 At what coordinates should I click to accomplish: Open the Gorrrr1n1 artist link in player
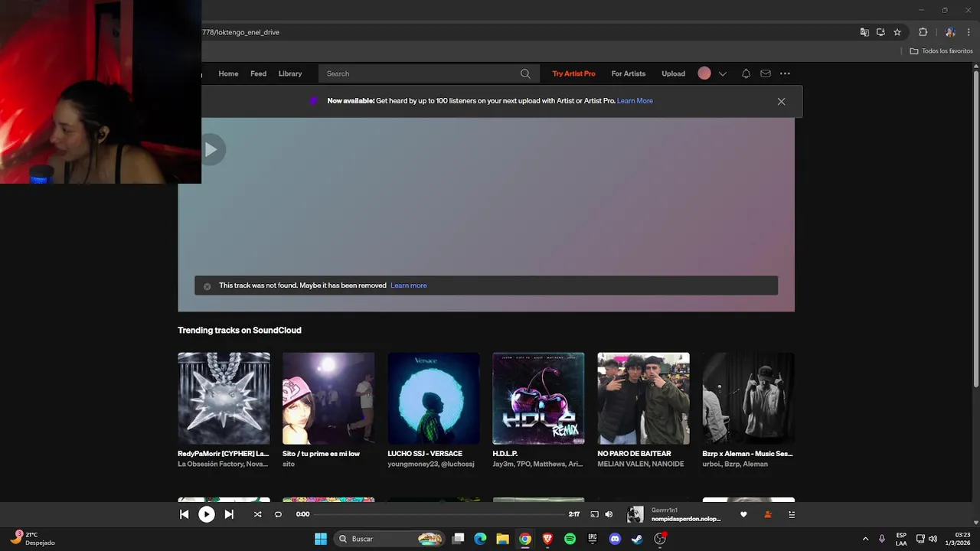click(x=665, y=510)
